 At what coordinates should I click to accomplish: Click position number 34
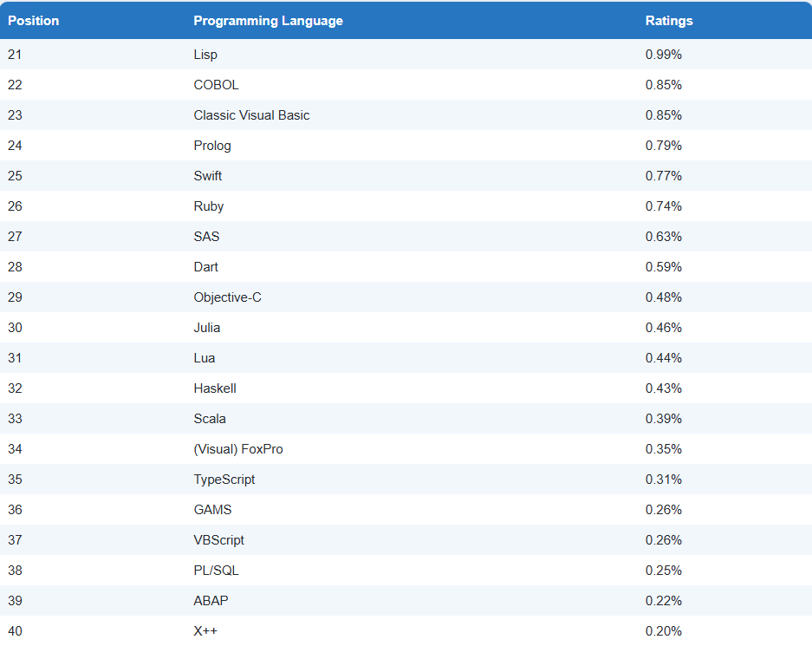coord(15,449)
